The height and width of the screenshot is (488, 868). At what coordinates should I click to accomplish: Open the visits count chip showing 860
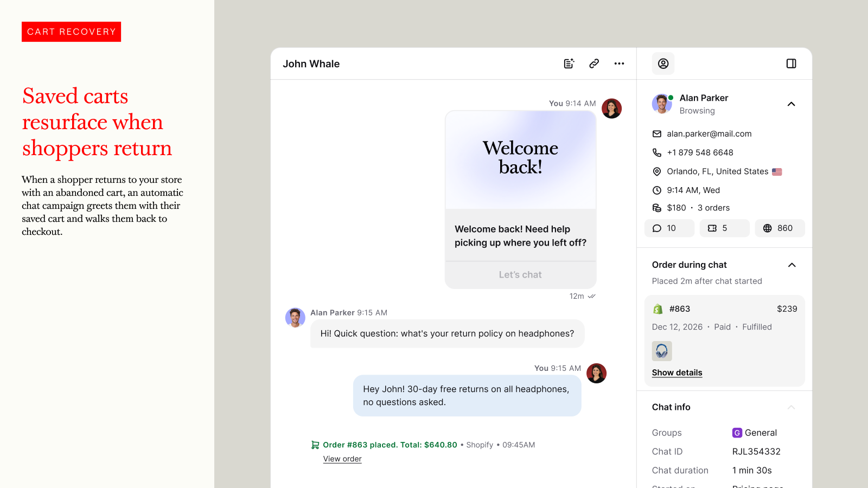(780, 228)
